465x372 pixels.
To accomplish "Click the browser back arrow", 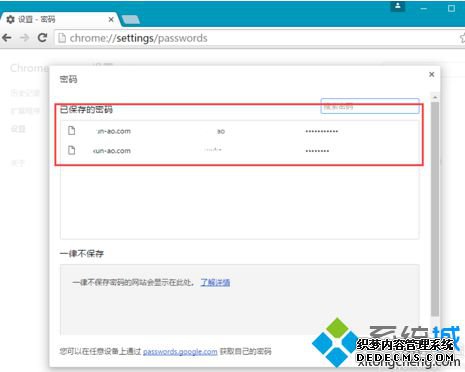I will pos(7,38).
